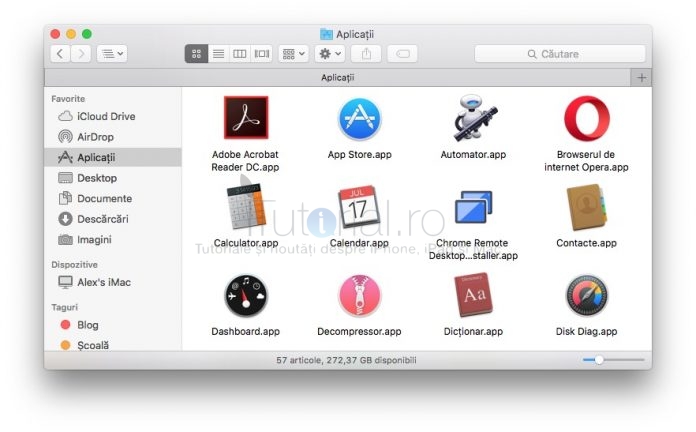Open Documente in sidebar
The image size is (696, 432).
pyautogui.click(x=113, y=198)
